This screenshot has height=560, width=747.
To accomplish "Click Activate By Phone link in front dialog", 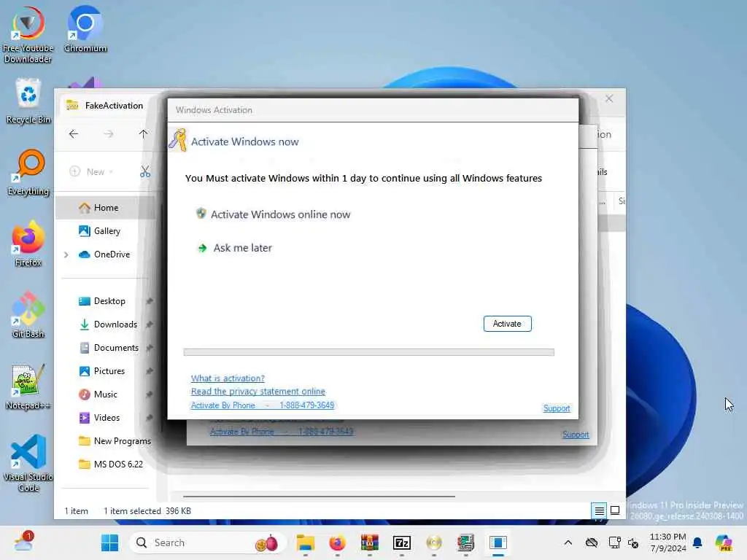I will pyautogui.click(x=263, y=405).
